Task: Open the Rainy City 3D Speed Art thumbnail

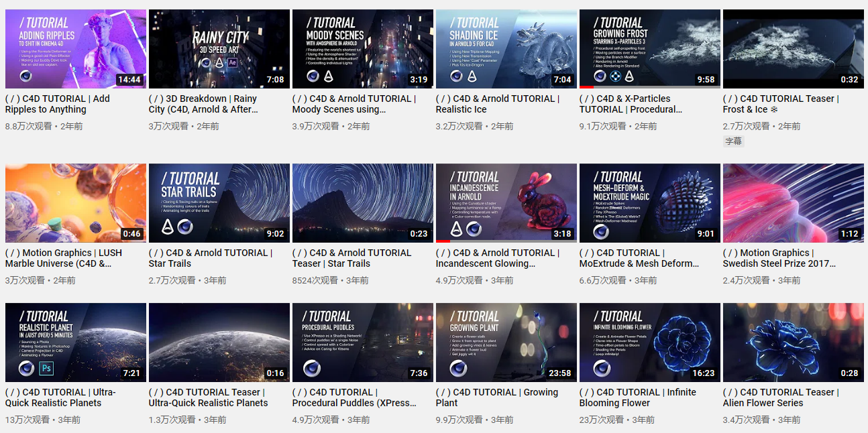Action: pos(219,49)
